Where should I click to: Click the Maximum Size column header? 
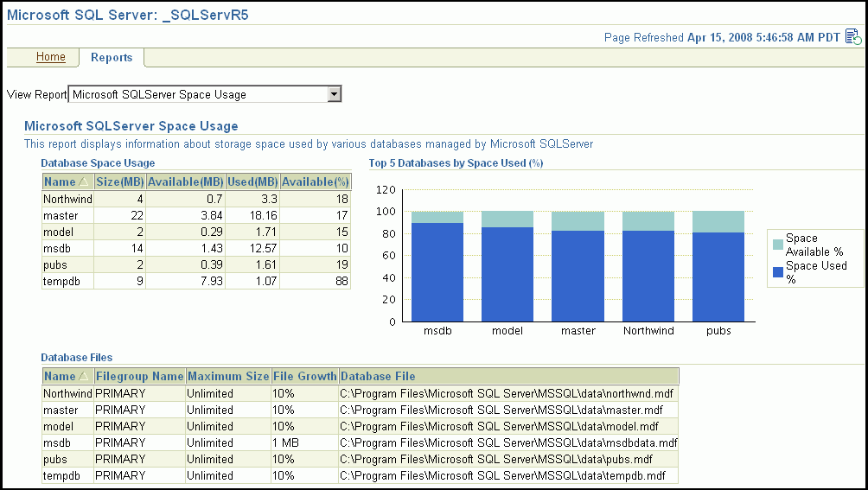tap(228, 377)
